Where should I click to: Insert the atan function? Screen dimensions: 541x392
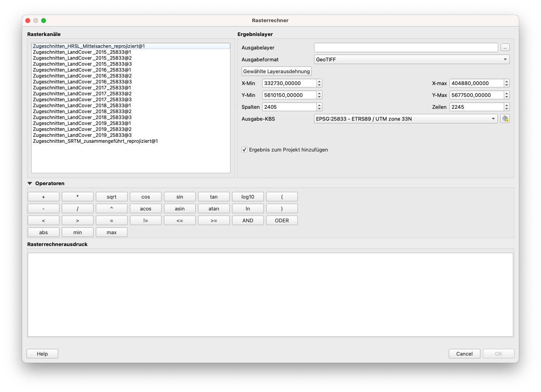click(214, 208)
